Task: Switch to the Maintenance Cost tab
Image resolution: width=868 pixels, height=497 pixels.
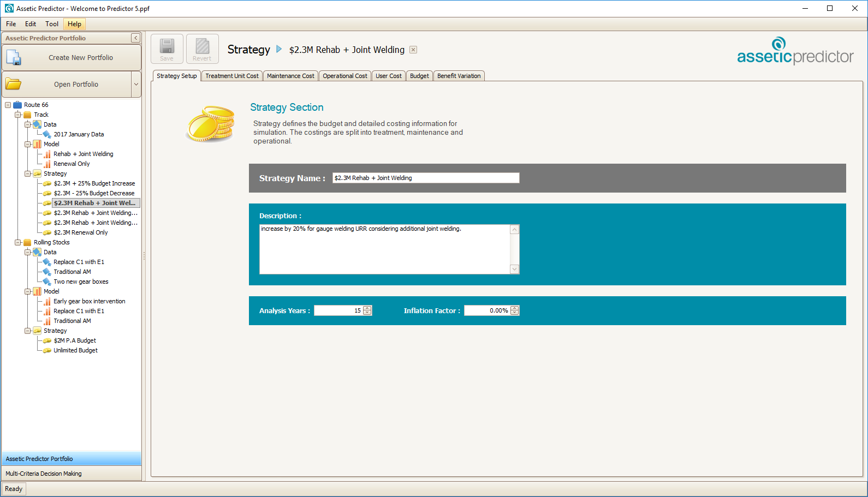Action: tap(290, 76)
